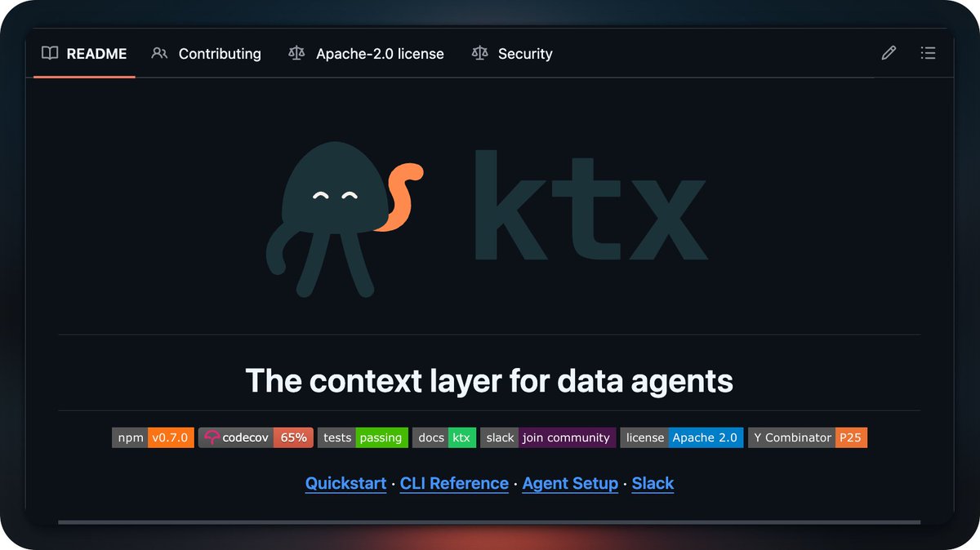The height and width of the screenshot is (550, 980).
Task: Open the Slack text link
Action: coord(653,483)
